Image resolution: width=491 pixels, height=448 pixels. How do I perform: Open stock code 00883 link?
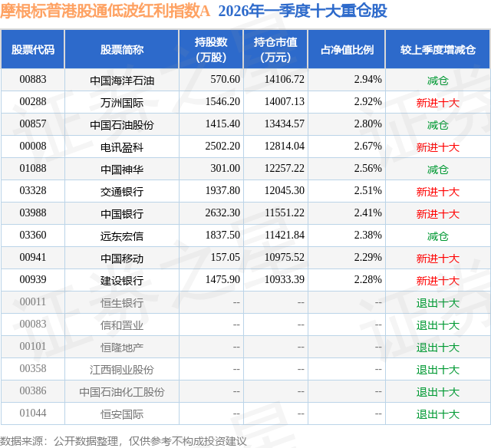(33, 80)
